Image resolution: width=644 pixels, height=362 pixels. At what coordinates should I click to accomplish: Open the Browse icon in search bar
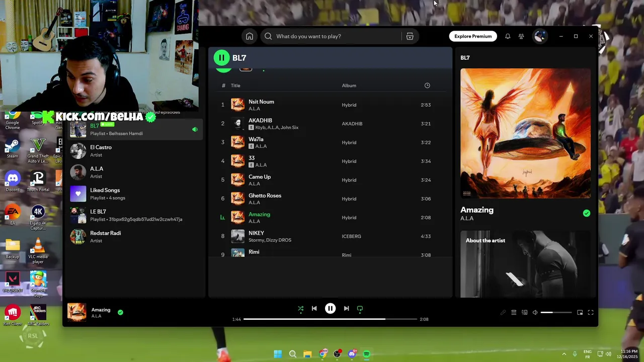(x=410, y=36)
